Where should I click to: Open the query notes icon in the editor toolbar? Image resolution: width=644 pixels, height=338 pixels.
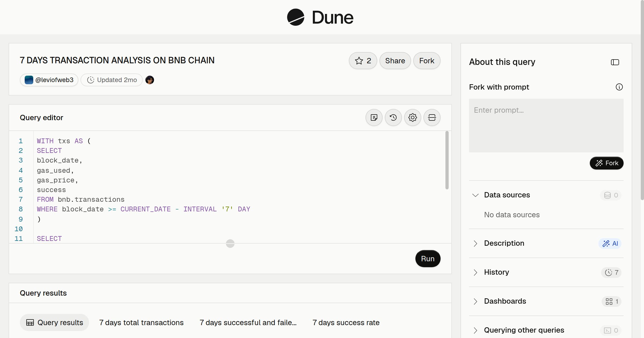[x=374, y=117]
